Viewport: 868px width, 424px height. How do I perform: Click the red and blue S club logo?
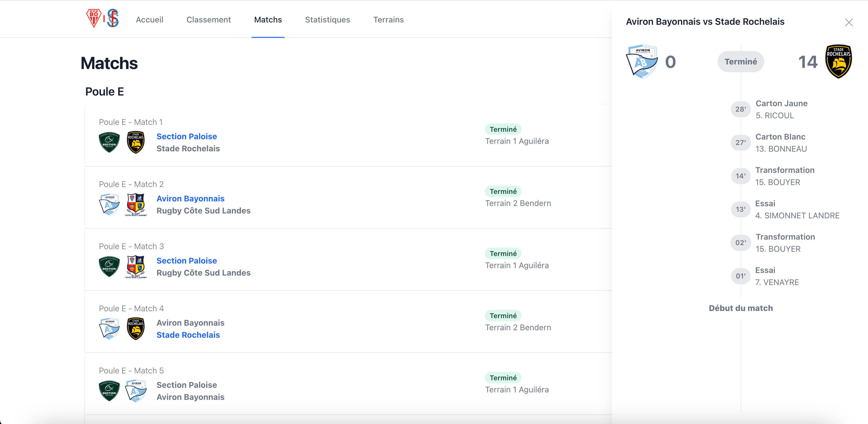(113, 18)
